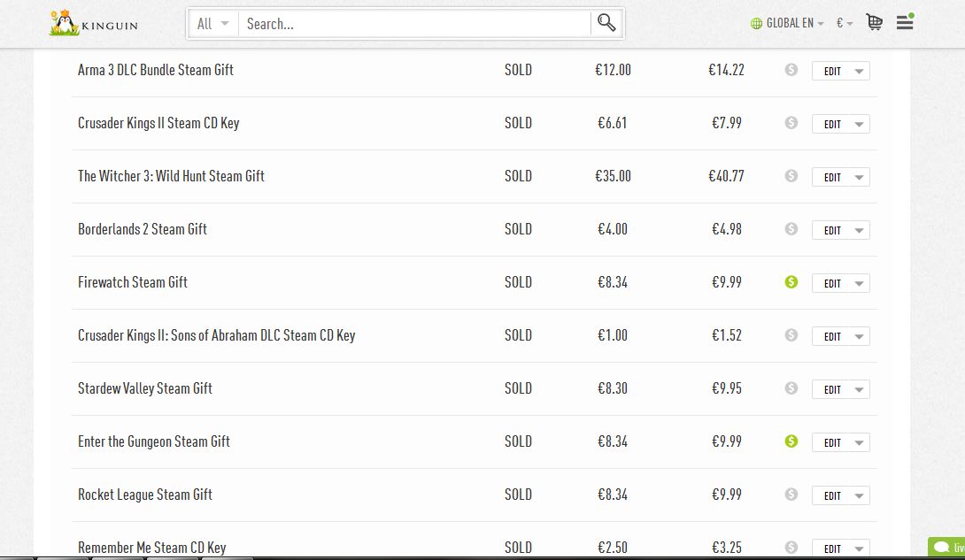
Task: Open the Remember Me Steam CD Key listing
Action: [x=152, y=547]
